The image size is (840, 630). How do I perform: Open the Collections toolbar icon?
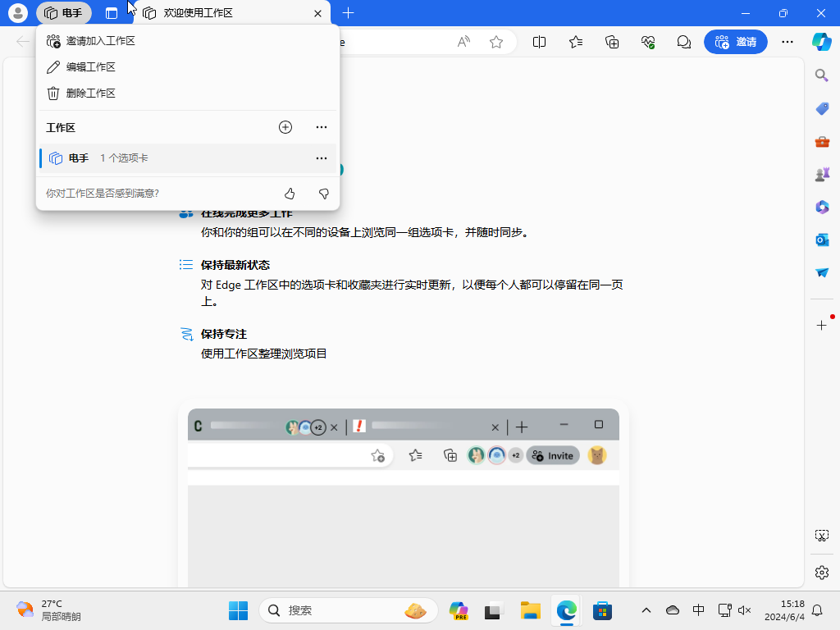[x=611, y=42]
